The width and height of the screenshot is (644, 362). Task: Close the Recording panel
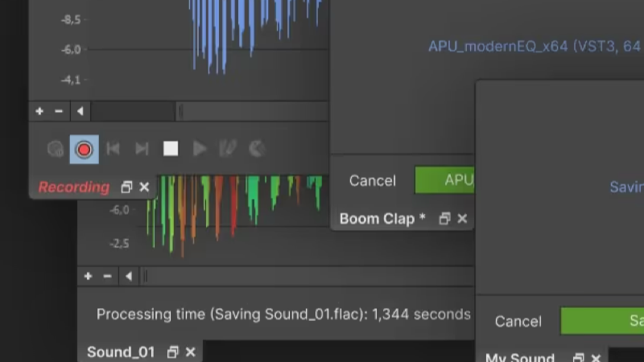point(144,187)
